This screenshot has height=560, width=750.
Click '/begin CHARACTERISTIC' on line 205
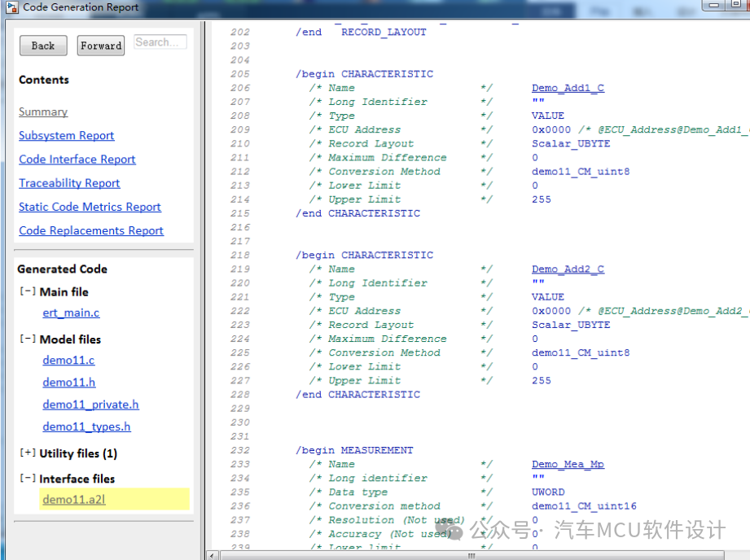point(365,74)
